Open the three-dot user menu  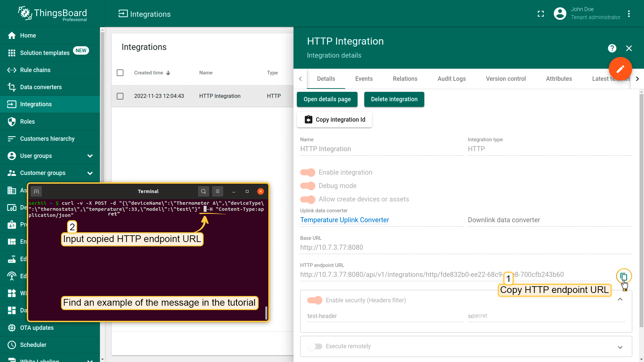tap(629, 14)
